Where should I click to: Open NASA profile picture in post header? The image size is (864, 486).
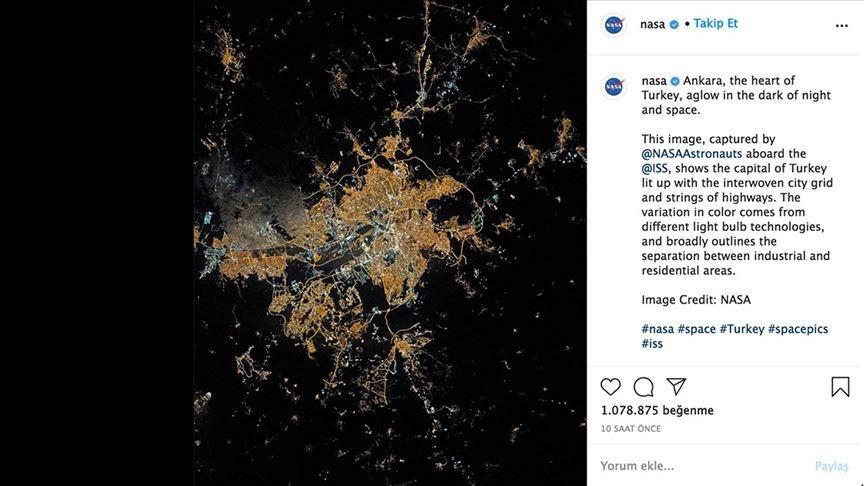coord(615,24)
